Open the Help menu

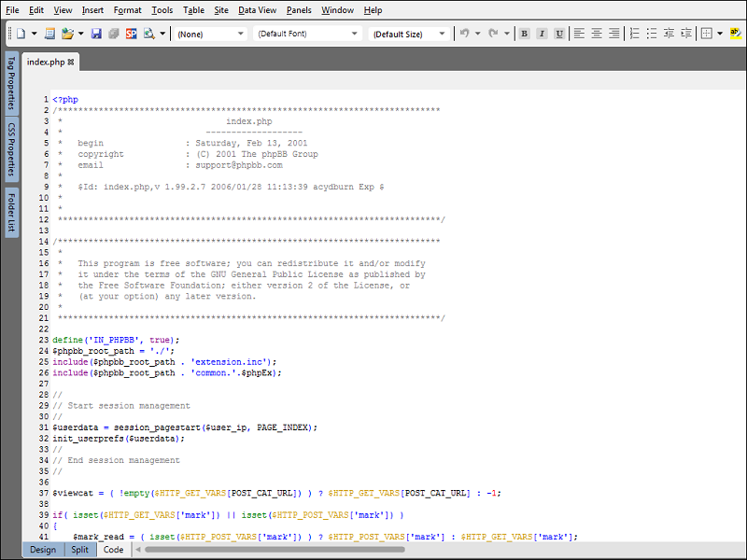pos(373,10)
